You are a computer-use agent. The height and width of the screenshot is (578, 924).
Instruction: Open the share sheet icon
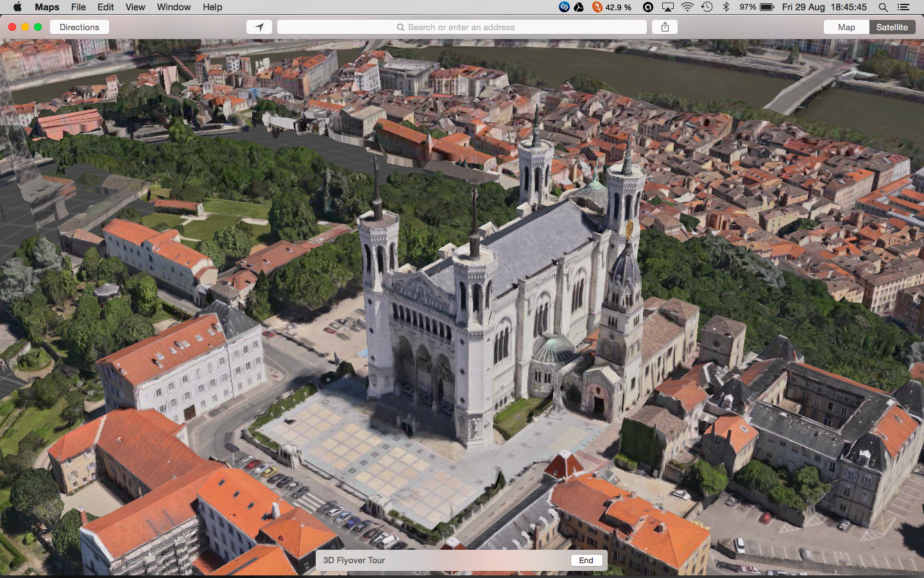click(665, 27)
